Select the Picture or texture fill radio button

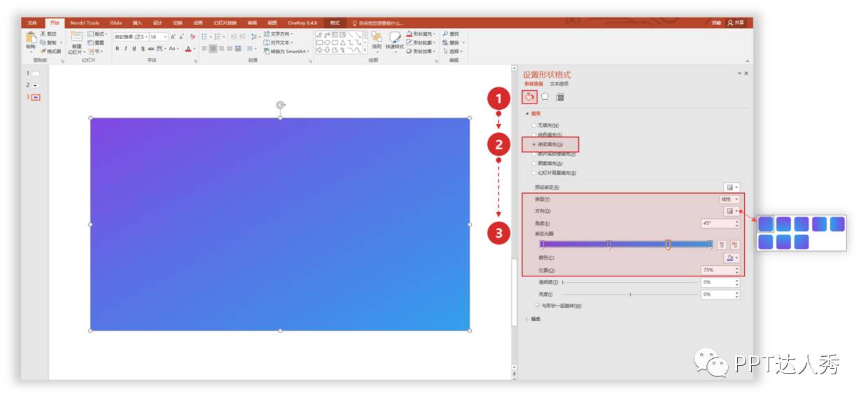tap(534, 153)
